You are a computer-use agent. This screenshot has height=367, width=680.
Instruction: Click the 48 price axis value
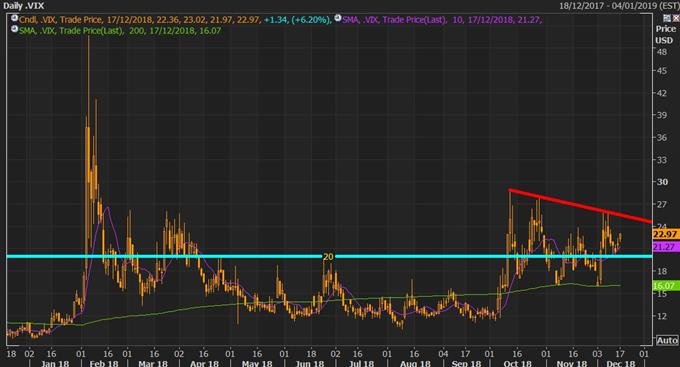point(662,52)
